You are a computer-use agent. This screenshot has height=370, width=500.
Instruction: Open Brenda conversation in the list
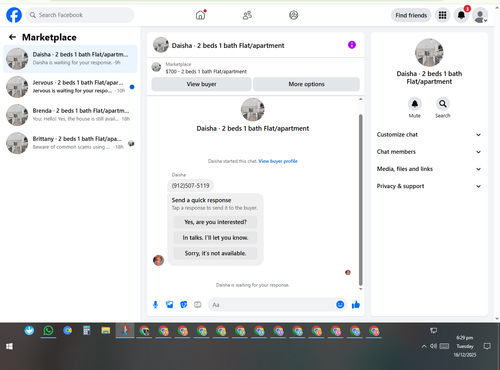(70, 115)
